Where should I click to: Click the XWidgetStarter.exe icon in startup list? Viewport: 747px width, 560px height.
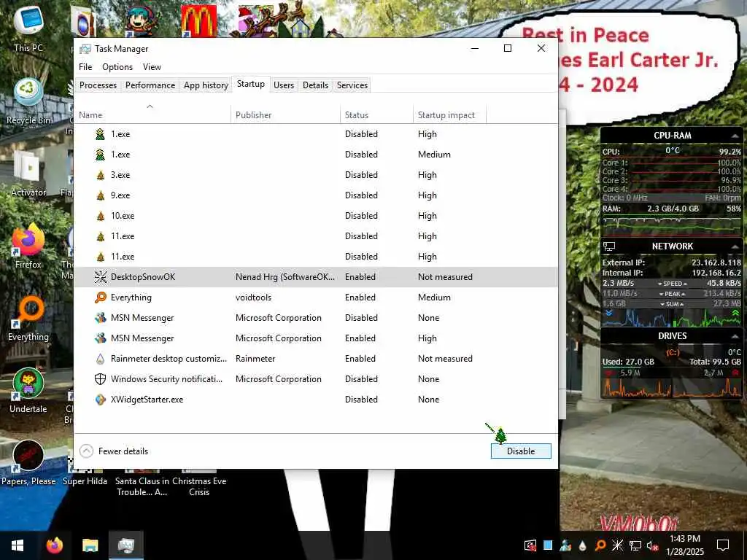(100, 400)
